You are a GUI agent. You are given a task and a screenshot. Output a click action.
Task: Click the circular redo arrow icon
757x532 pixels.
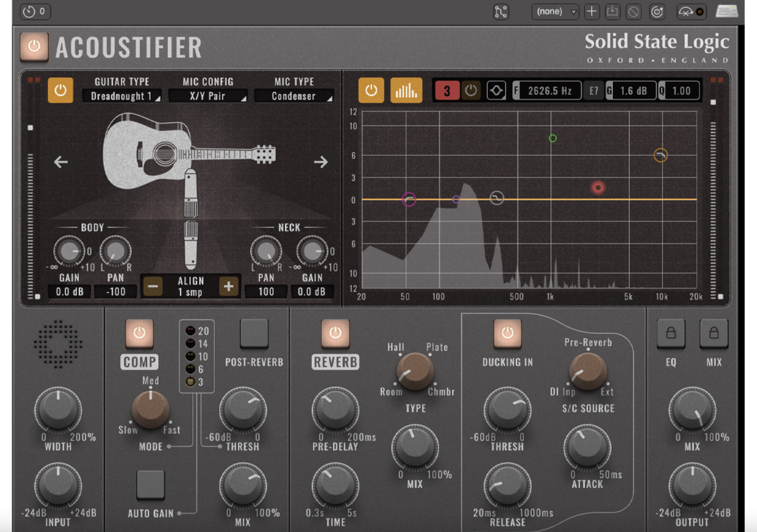point(657,11)
